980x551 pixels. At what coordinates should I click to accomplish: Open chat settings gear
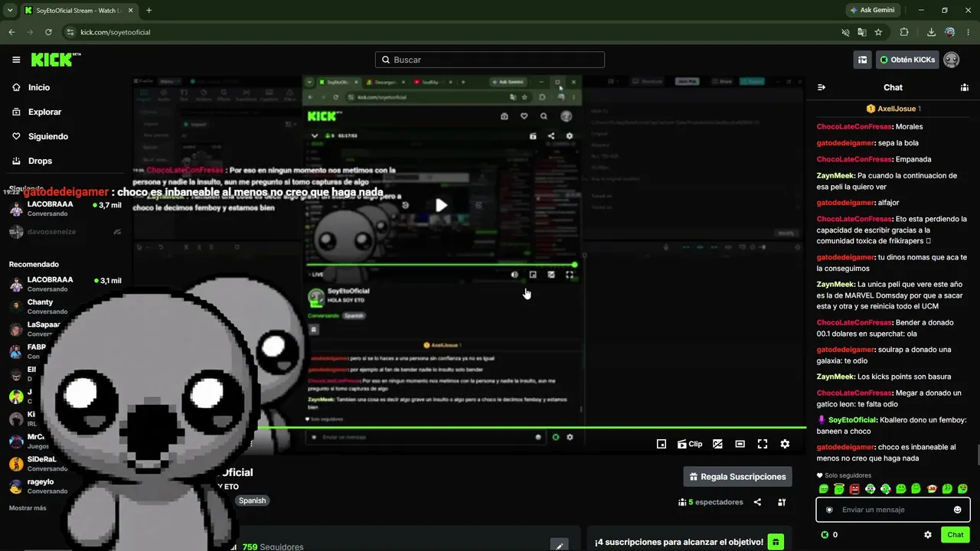pyautogui.click(x=928, y=535)
